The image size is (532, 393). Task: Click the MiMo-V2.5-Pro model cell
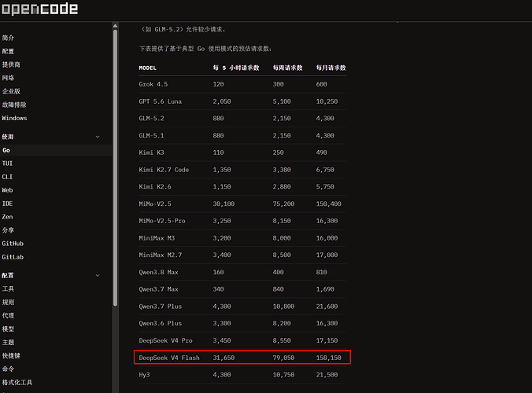[x=162, y=221]
